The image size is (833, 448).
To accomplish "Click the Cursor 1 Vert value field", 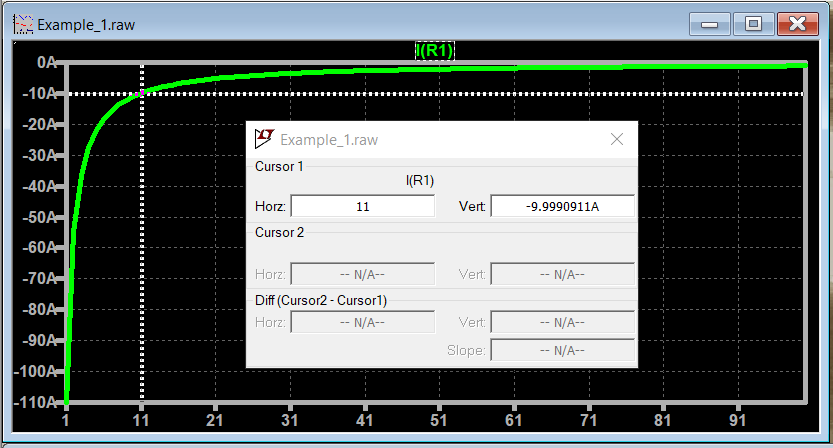I will (562, 206).
